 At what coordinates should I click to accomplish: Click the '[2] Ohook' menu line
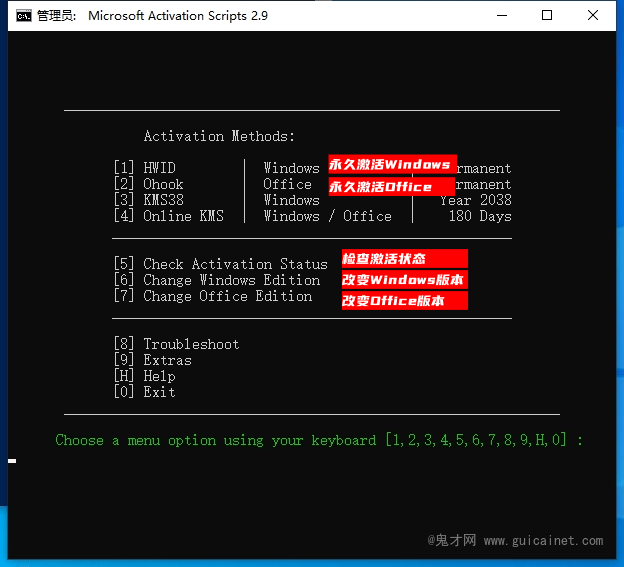click(148, 184)
